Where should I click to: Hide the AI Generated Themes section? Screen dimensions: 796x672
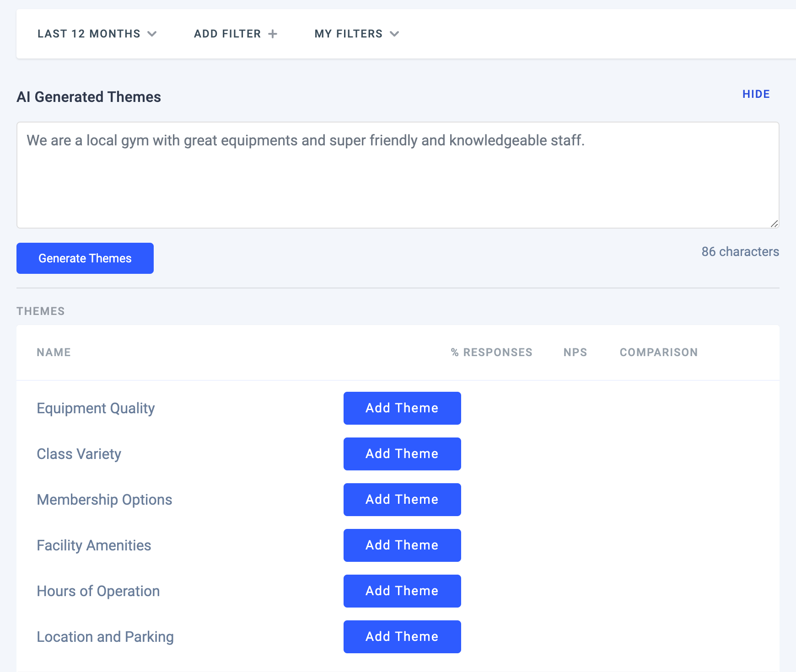[x=756, y=94]
